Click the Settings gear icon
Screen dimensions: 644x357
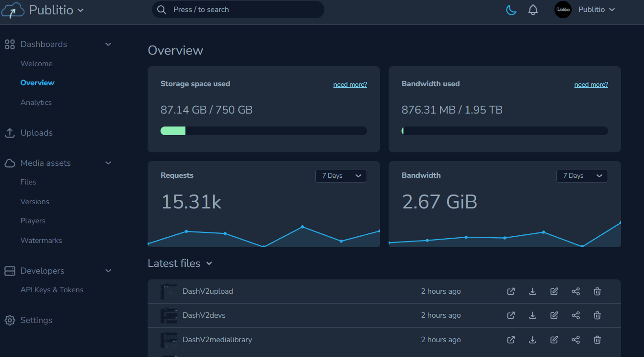click(x=10, y=320)
